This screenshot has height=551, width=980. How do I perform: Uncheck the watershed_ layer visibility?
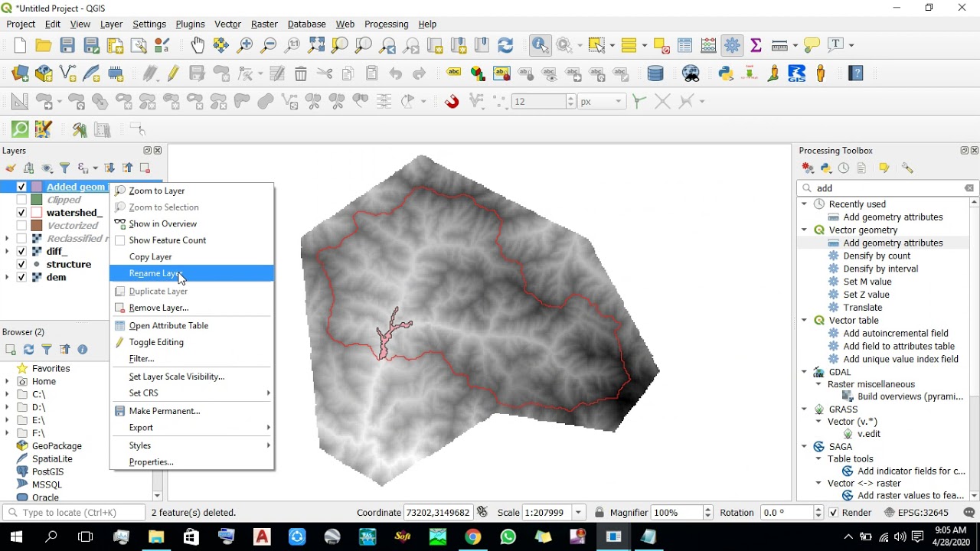pos(21,213)
